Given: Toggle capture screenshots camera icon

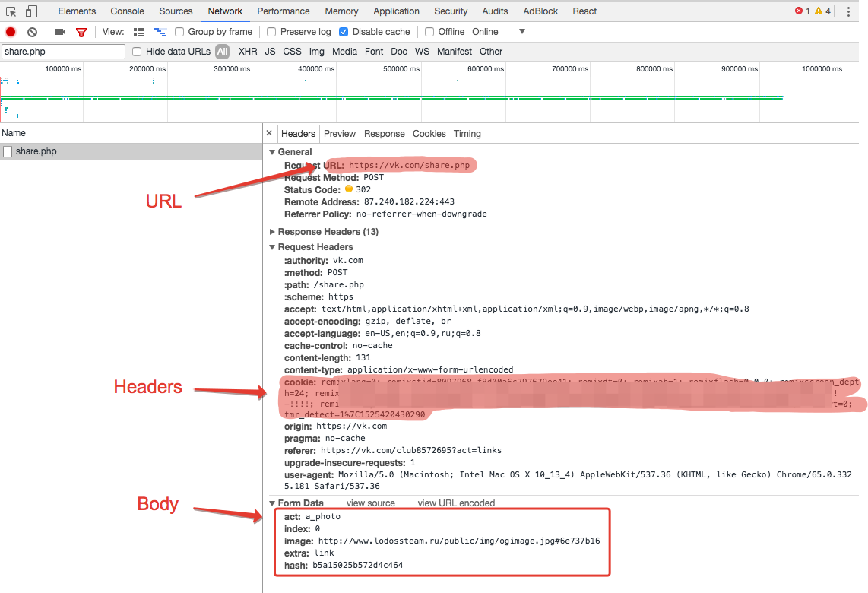Looking at the screenshot, I should [60, 32].
